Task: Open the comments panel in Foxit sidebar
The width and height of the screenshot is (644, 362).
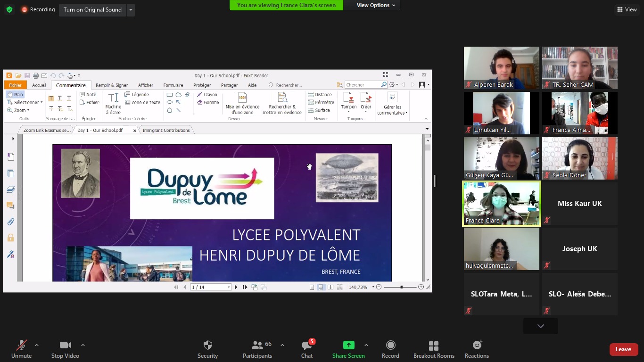Action: tap(10, 206)
